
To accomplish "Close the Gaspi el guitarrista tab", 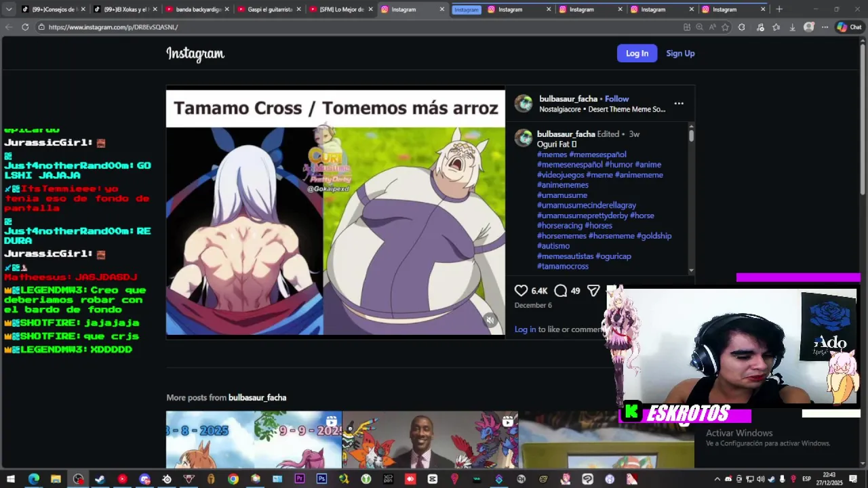I will (x=298, y=9).
